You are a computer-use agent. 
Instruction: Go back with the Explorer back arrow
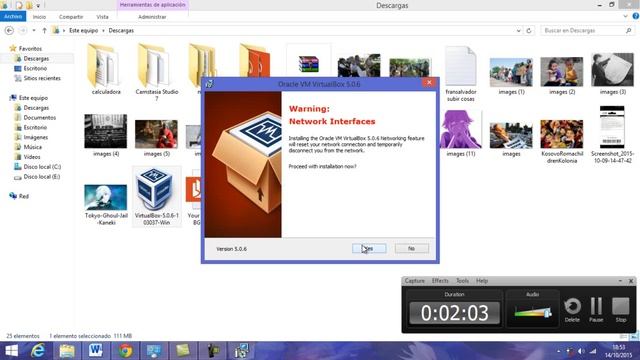pyautogui.click(x=9, y=31)
